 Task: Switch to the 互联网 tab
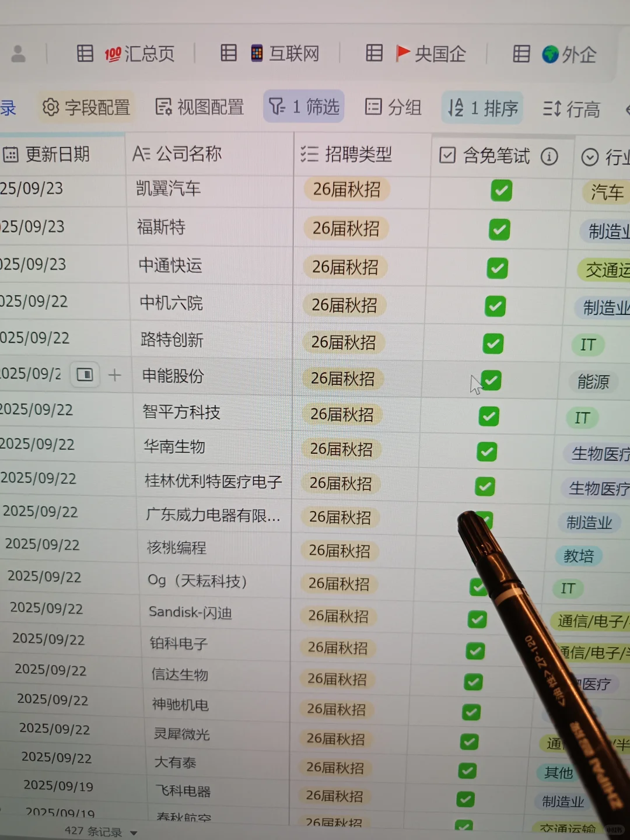pos(294,54)
